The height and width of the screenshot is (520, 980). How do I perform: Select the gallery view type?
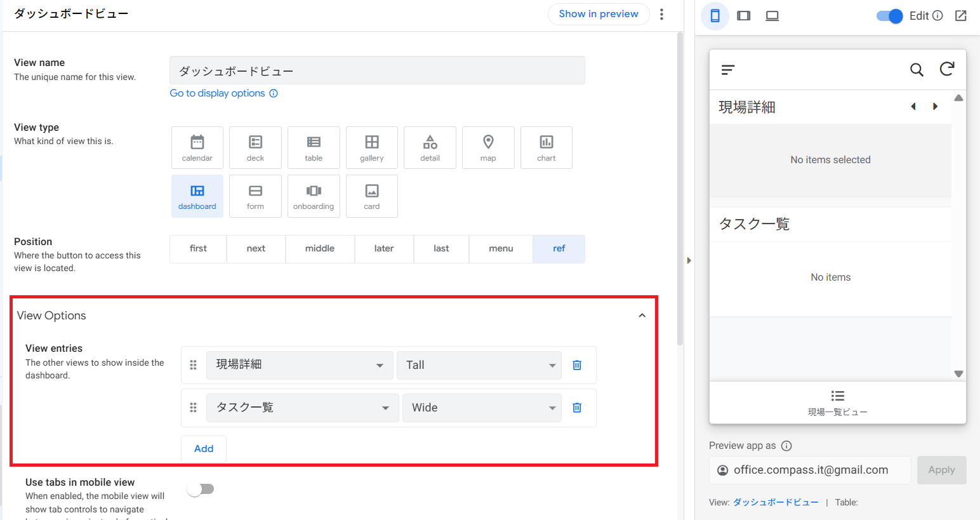[x=371, y=147]
